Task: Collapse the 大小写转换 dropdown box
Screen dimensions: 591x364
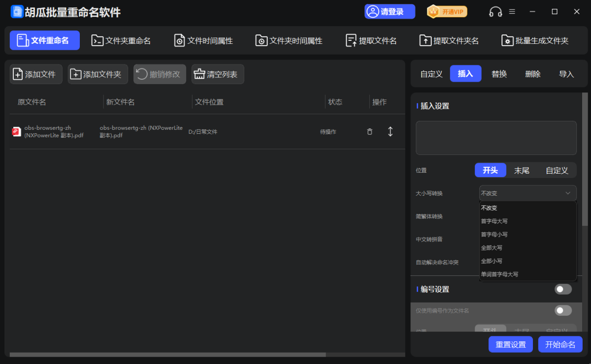Action: [x=527, y=193]
